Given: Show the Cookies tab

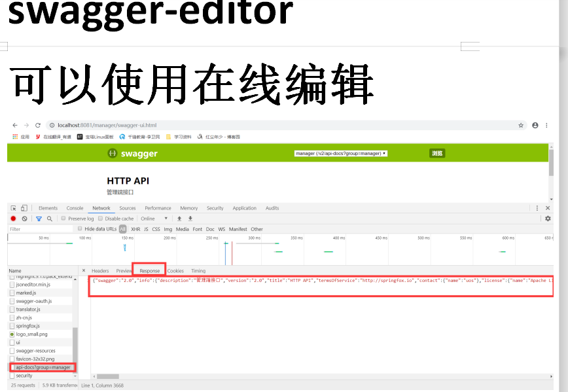Looking at the screenshot, I should [x=175, y=271].
